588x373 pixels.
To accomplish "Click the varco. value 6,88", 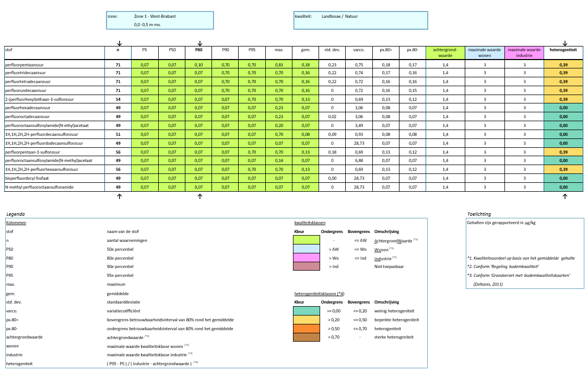I will (359, 160).
